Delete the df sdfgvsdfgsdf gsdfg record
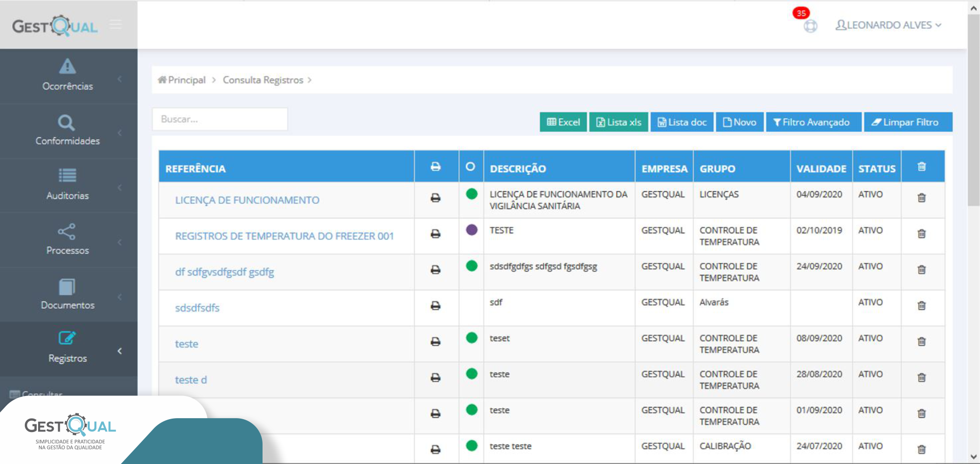Viewport: 980px width, 464px height. tap(922, 270)
